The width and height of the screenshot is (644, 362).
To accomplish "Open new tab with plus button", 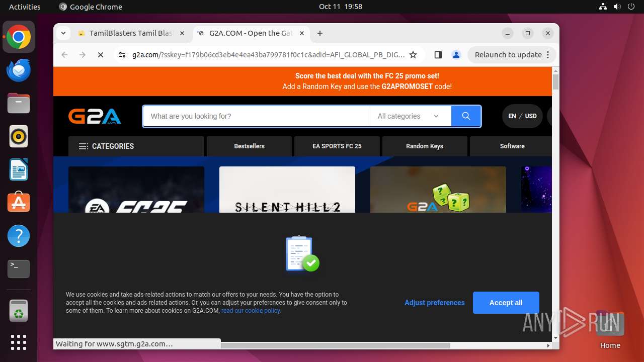I will [x=320, y=33].
